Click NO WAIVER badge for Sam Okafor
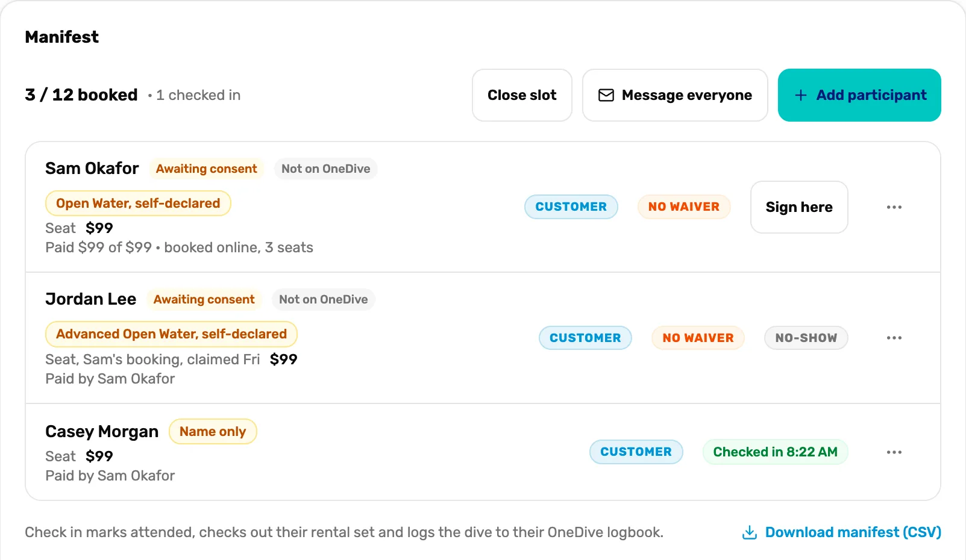966x560 pixels. coord(684,207)
